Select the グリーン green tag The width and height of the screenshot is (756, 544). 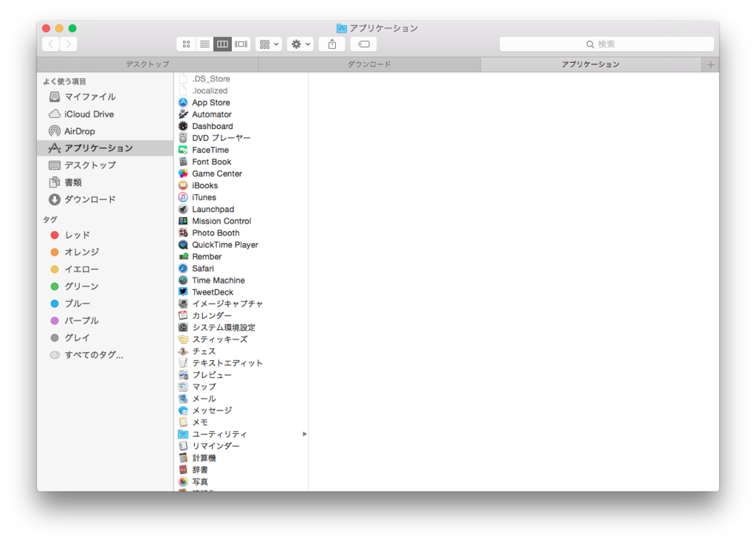(x=105, y=286)
